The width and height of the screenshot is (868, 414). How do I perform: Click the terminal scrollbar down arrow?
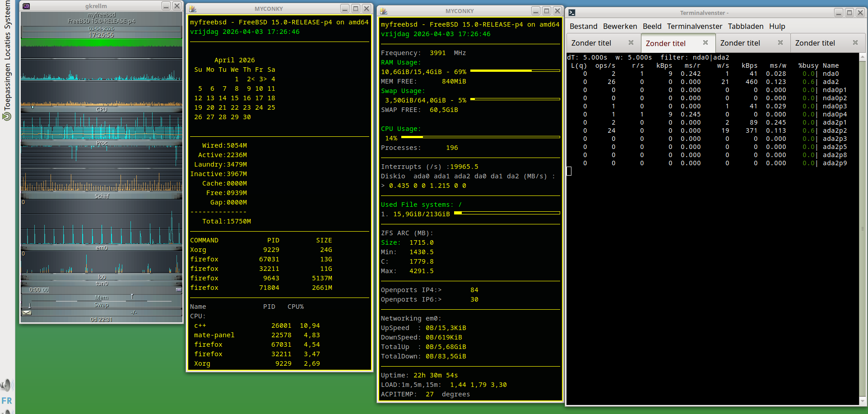(863, 400)
